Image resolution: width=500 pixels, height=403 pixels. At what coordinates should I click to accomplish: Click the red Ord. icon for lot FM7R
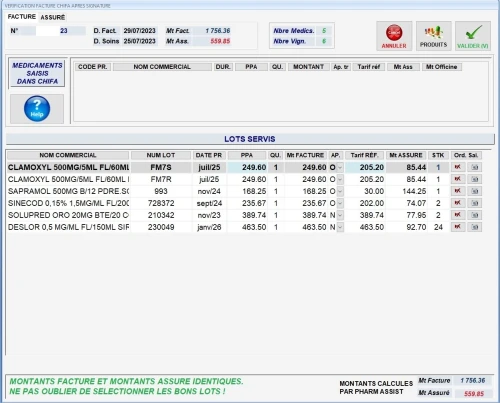pos(458,179)
